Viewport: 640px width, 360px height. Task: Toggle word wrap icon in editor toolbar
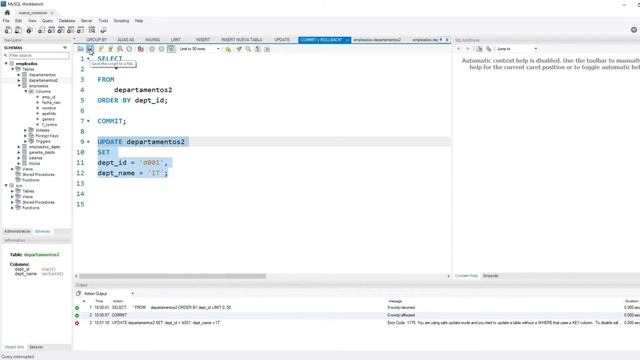click(267, 49)
